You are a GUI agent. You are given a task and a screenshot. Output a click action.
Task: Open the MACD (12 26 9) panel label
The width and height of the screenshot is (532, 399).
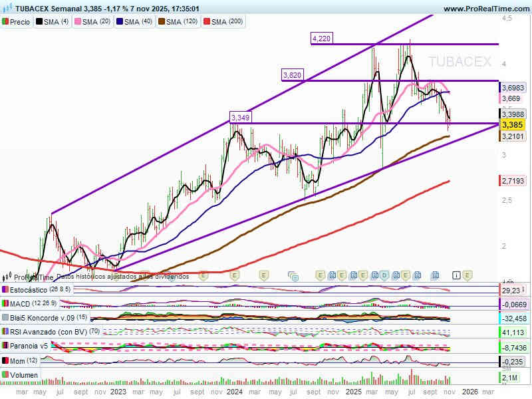point(32,303)
